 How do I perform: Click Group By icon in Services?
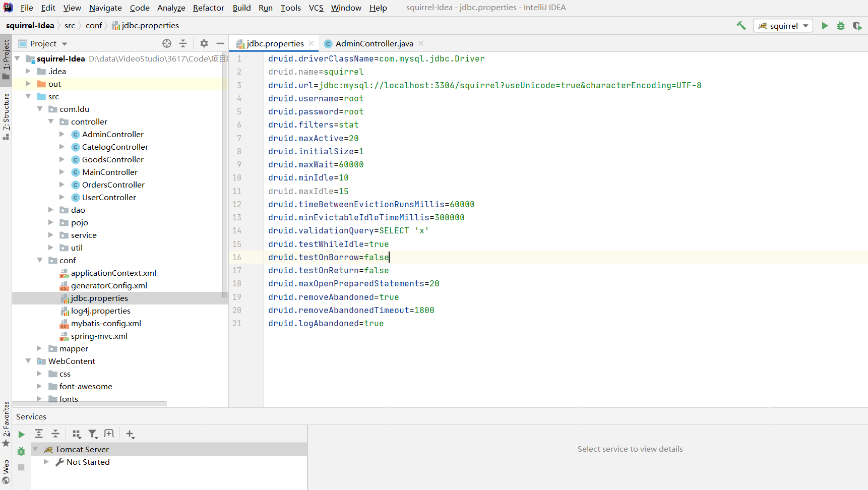point(77,434)
